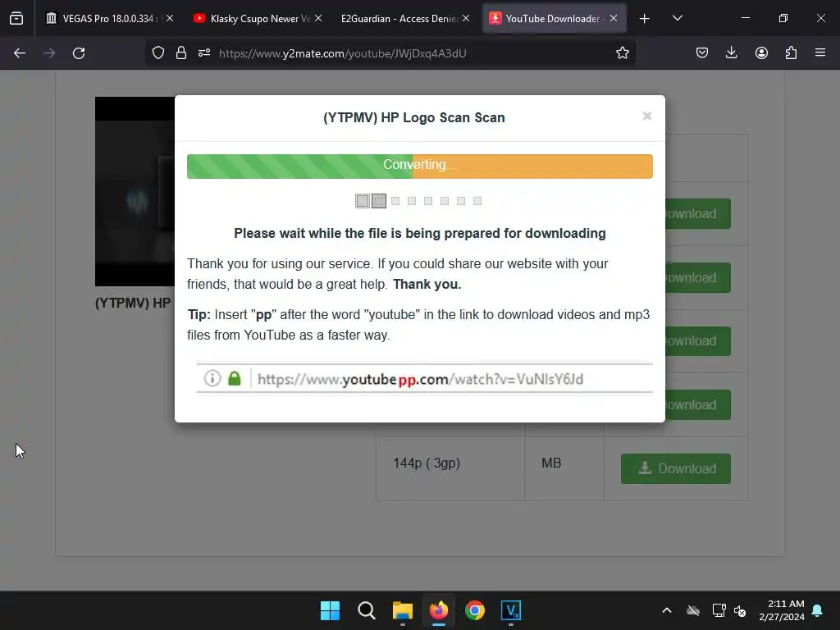This screenshot has height=630, width=840.
Task: Open Windows taskbar search
Action: tap(367, 610)
